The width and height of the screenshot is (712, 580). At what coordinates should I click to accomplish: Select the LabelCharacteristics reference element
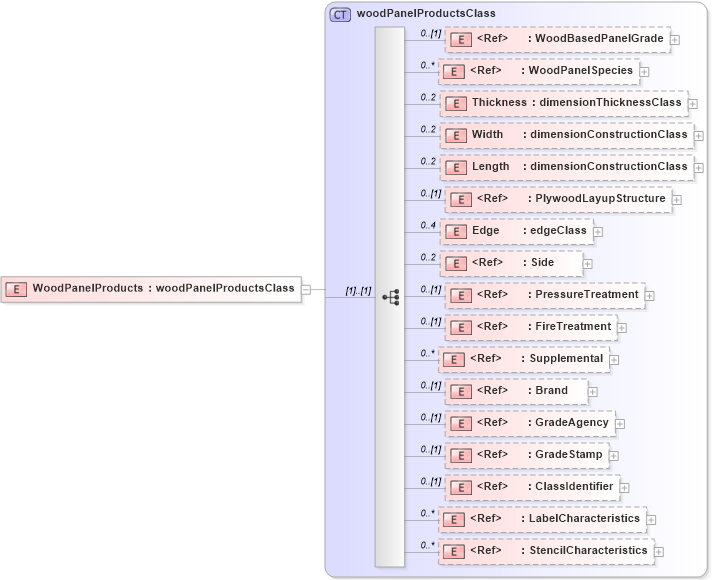[x=543, y=519]
